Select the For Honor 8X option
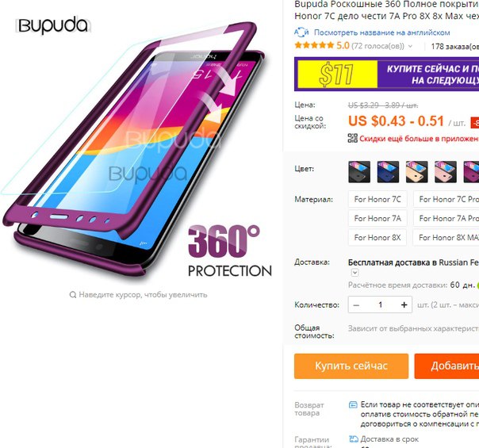Screen dimensions: 479x448 point(377,238)
